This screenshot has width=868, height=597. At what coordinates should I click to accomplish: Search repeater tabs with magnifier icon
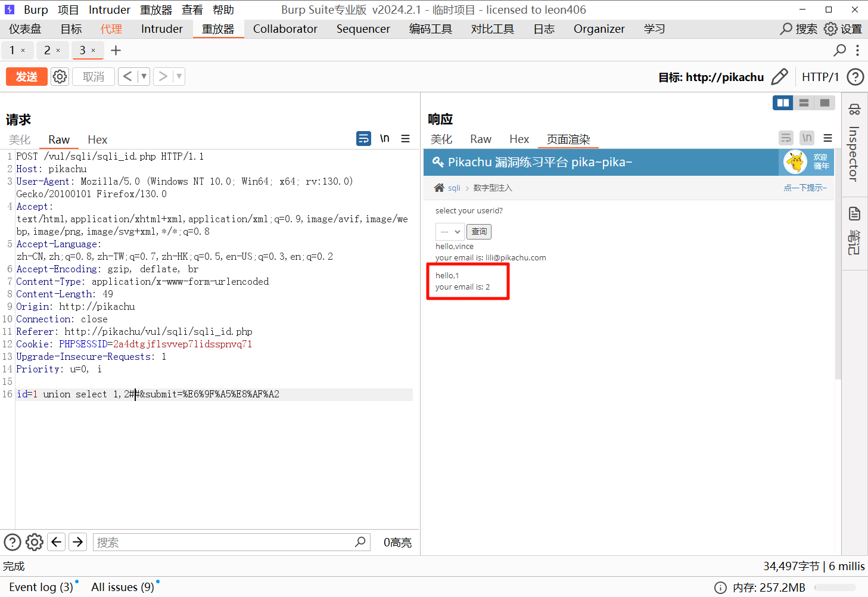839,51
